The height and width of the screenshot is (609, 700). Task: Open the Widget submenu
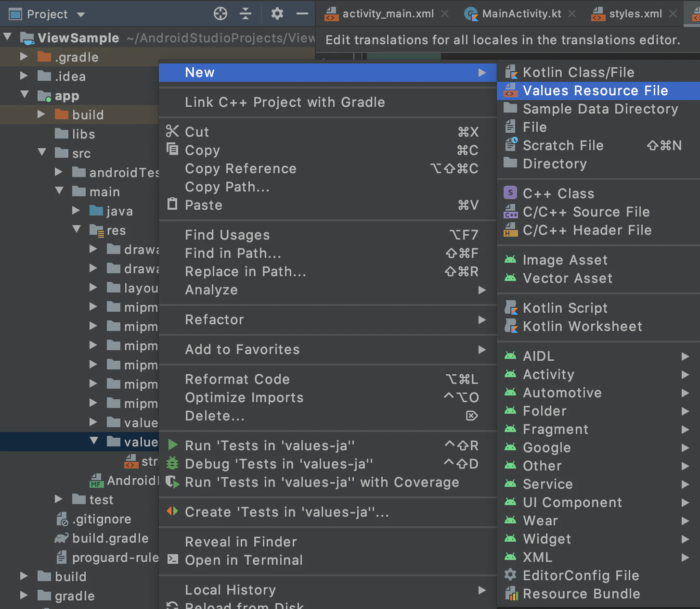(x=598, y=539)
